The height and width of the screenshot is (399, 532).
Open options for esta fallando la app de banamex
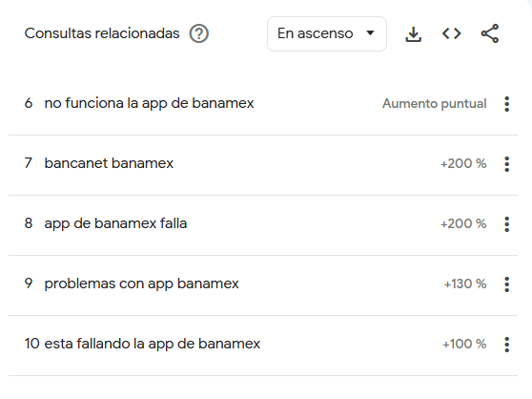click(x=507, y=345)
